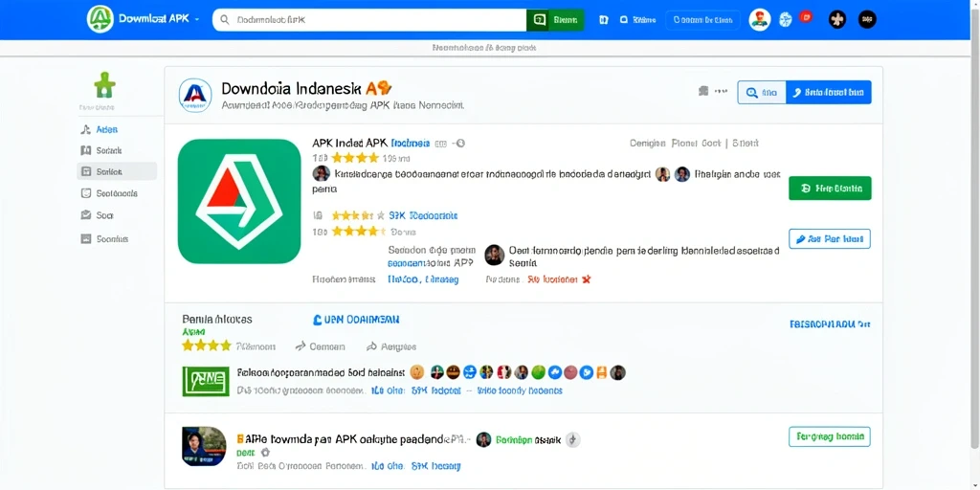Select the blue 'Aden' sidebar item
Image resolution: width=980 pixels, height=490 pixels.
click(x=107, y=129)
